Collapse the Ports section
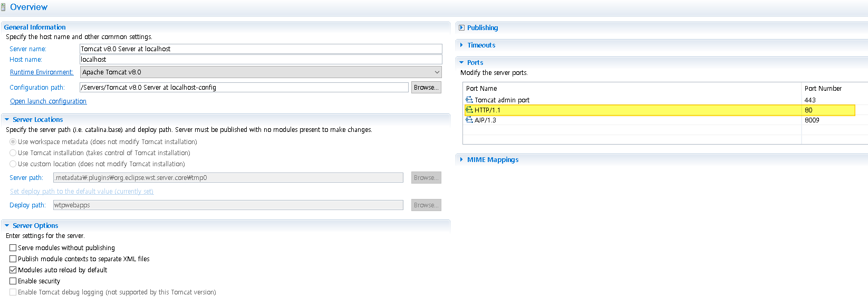The width and height of the screenshot is (868, 305). 461,62
